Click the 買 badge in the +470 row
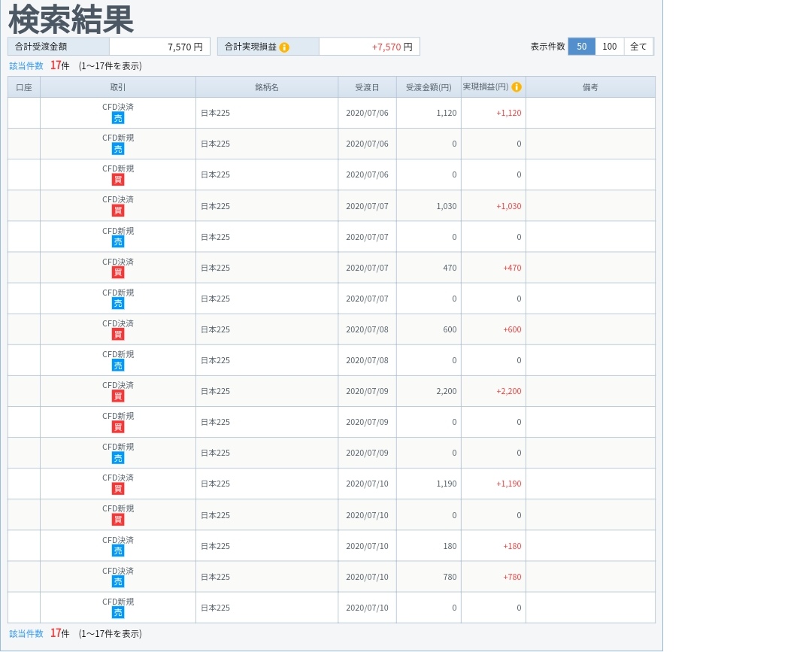Screen dimensions: 812x652 118,273
